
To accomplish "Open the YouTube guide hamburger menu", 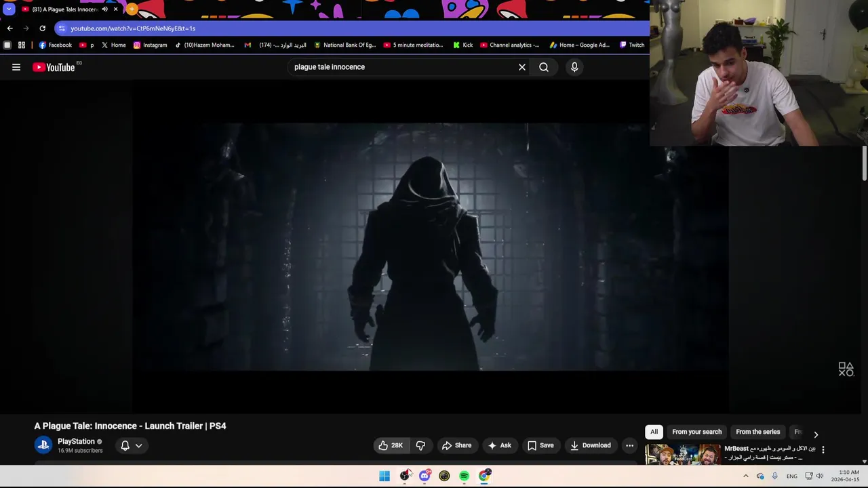I will pyautogui.click(x=16, y=67).
